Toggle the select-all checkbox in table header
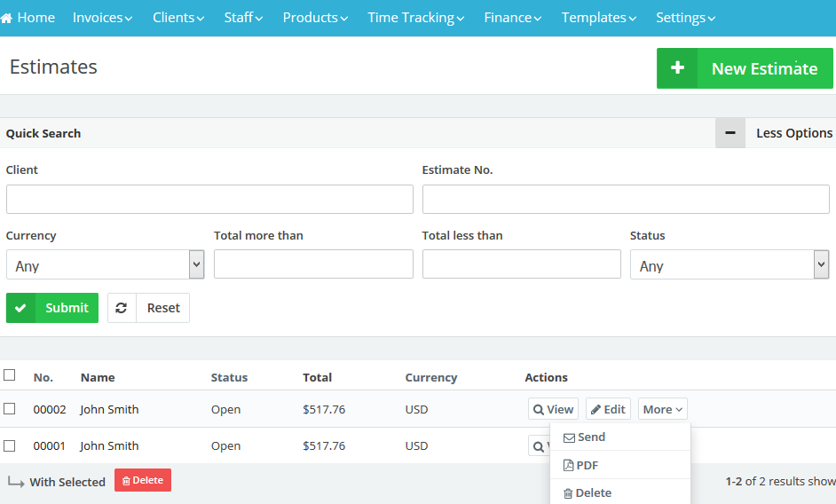Screen dimensions: 836x504 (10, 375)
